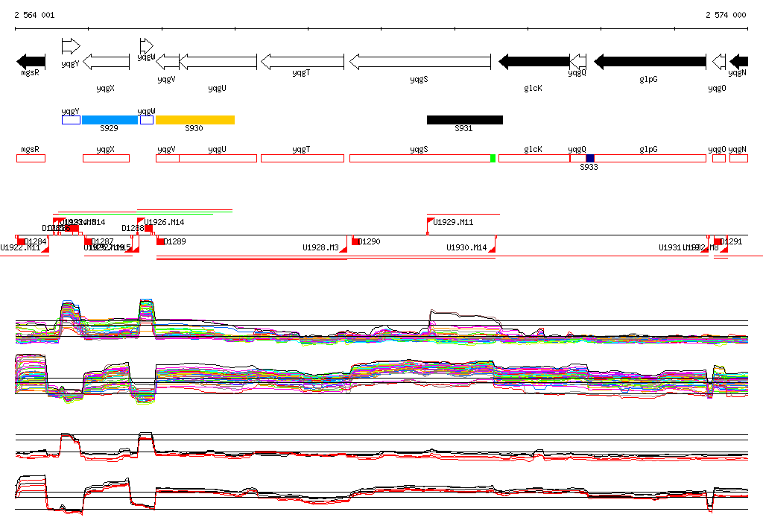The height and width of the screenshot is (532, 763).
Task: Click the yqgT gene arrow
Action: coord(303,62)
